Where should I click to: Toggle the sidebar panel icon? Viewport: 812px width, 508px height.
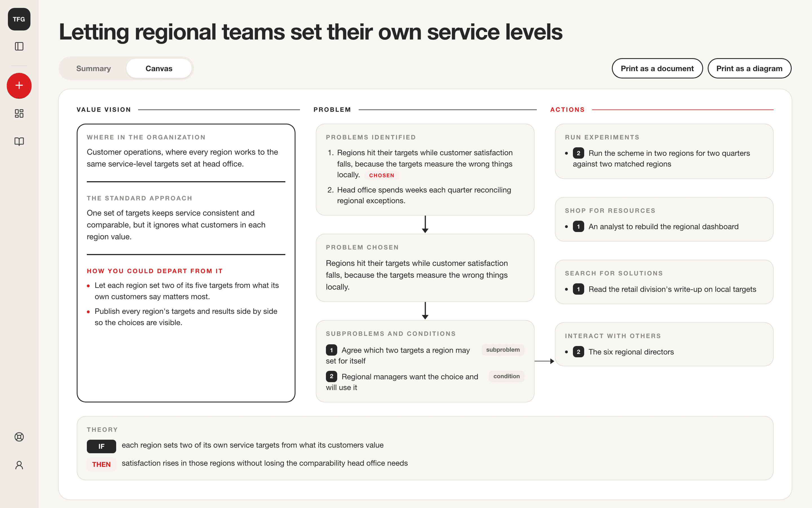coord(19,46)
